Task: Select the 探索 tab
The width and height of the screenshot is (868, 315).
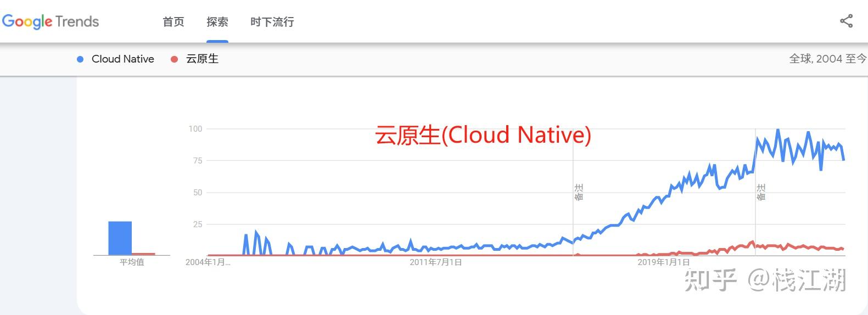Action: pos(217,22)
